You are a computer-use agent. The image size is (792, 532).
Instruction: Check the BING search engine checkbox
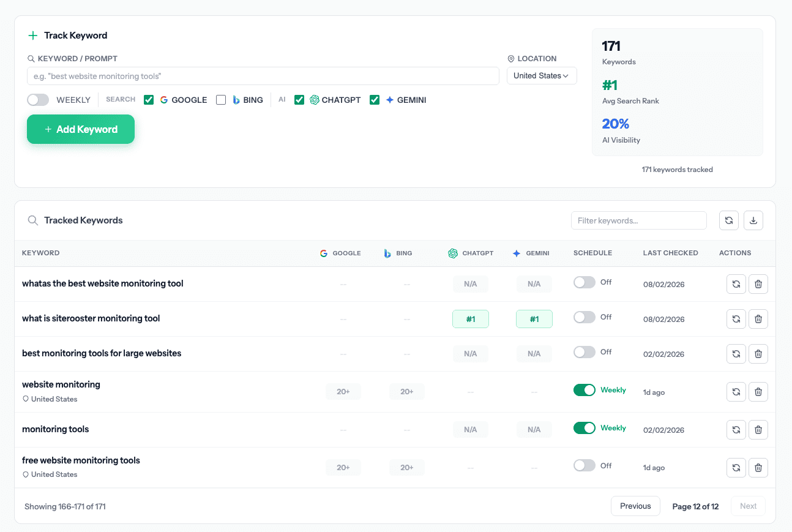(221, 99)
